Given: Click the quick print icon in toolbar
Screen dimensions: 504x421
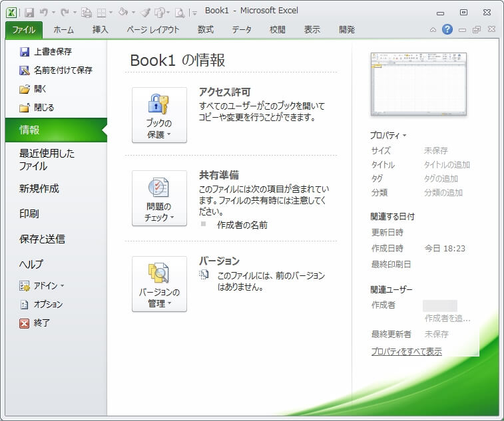Looking at the screenshot, I should (87, 13).
